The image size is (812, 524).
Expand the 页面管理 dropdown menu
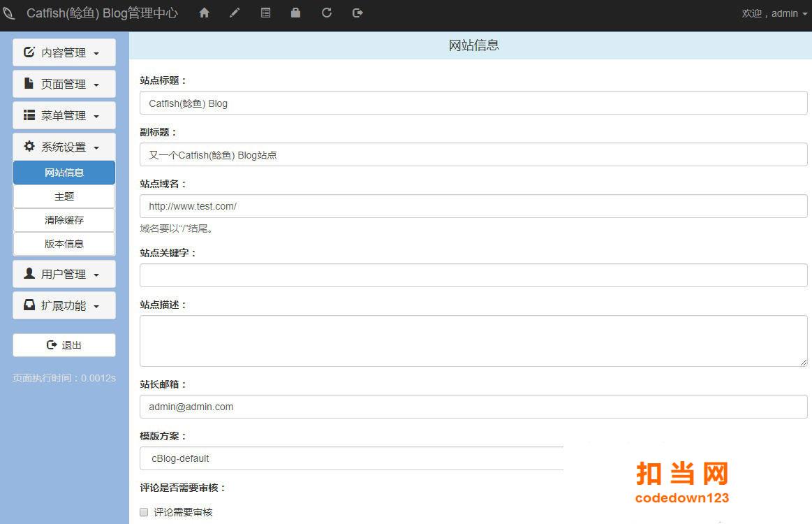64,84
